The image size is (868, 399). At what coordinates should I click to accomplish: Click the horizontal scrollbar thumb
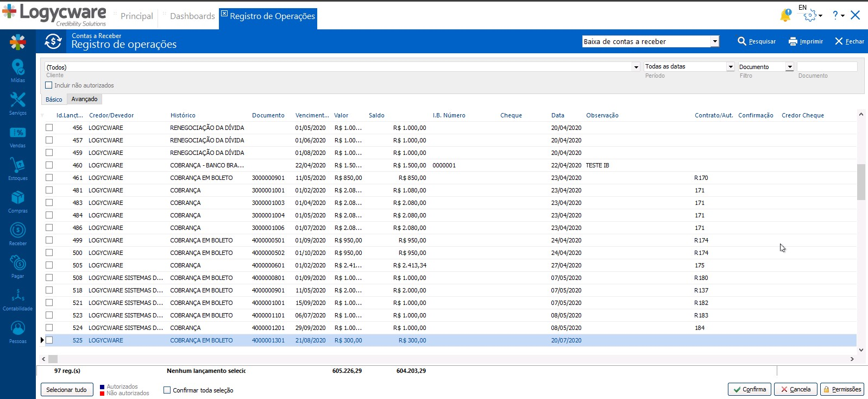[53, 359]
